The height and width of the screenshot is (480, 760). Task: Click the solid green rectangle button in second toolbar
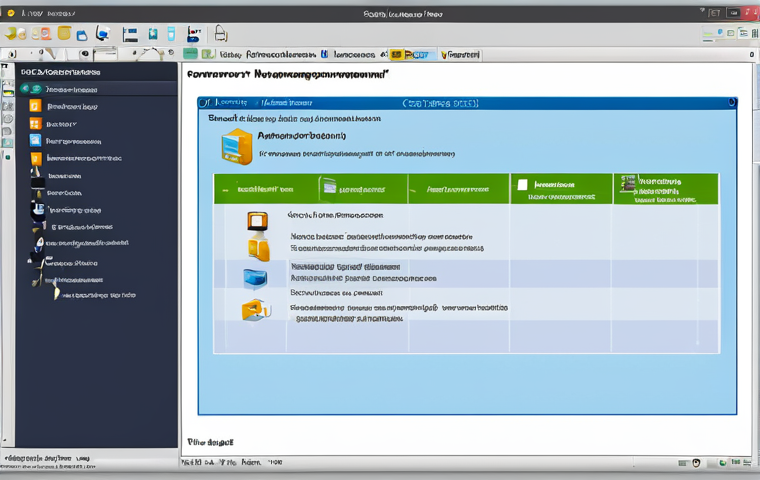click(190, 54)
